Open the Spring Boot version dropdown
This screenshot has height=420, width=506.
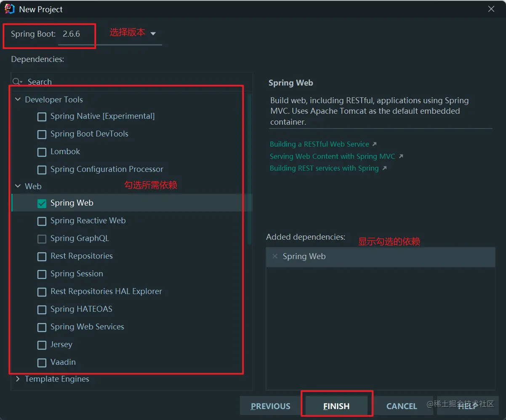coord(153,34)
